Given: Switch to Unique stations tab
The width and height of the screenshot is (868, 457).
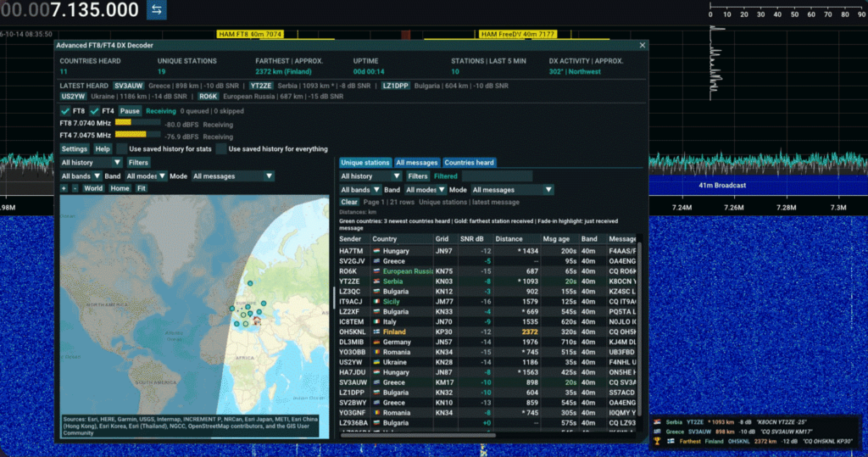Looking at the screenshot, I should 364,163.
